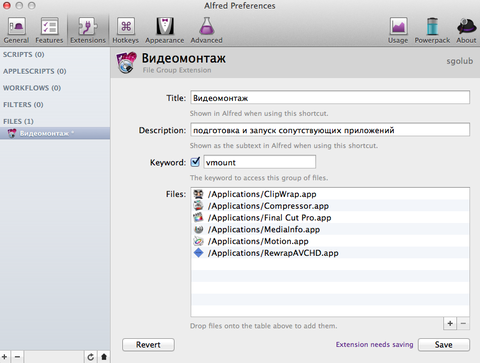Switch to the Extensions tab
The height and width of the screenshot is (363, 480).
[x=88, y=30]
